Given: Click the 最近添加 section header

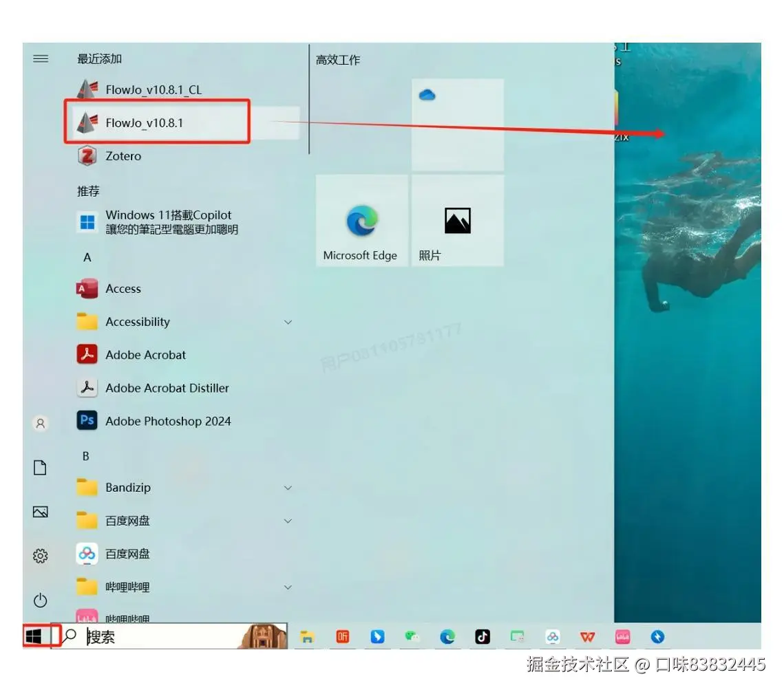Looking at the screenshot, I should coord(100,59).
